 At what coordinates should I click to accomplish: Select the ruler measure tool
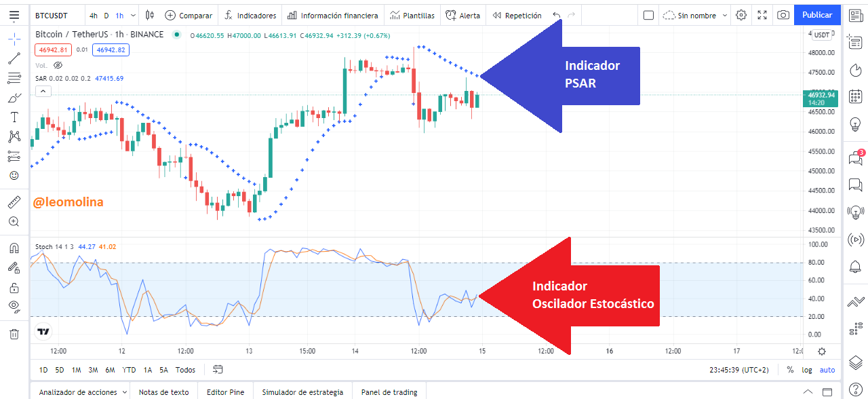tap(14, 202)
